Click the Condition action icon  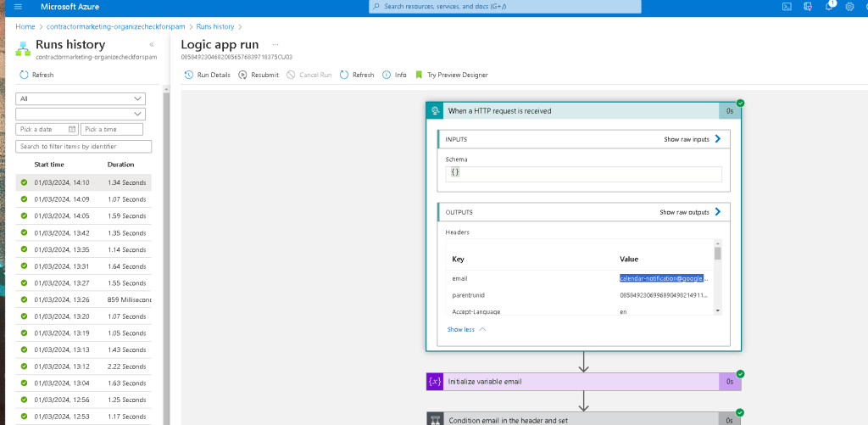coord(435,419)
